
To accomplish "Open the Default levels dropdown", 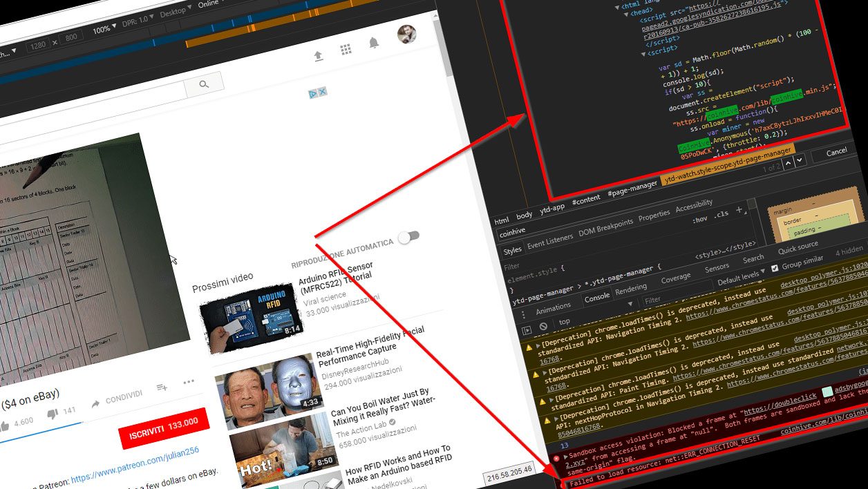I will click(741, 278).
